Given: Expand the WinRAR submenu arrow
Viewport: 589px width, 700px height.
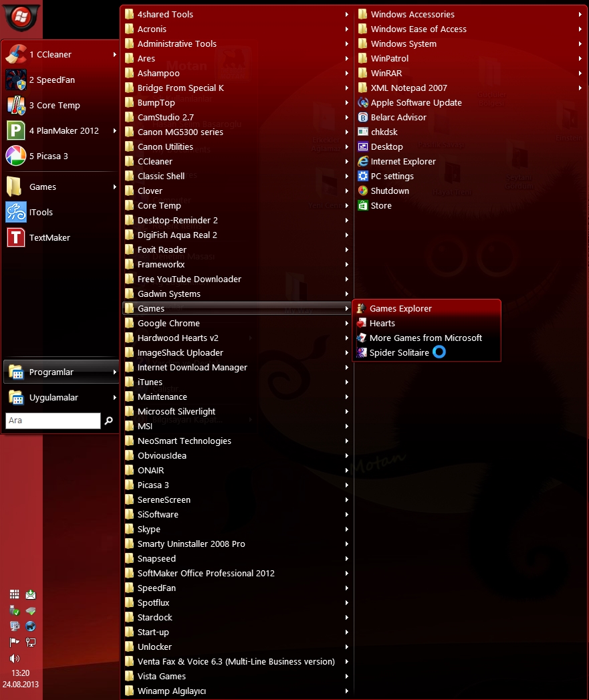Looking at the screenshot, I should [x=580, y=74].
